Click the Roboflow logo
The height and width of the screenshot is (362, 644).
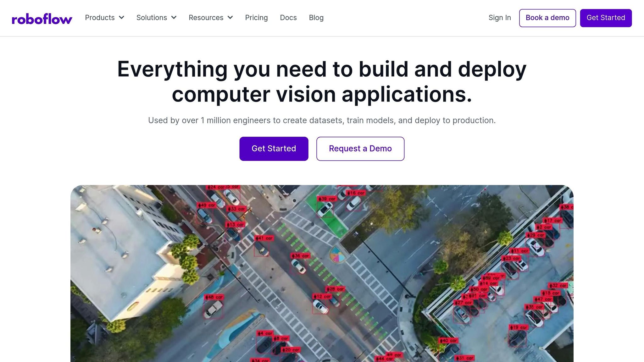click(x=42, y=19)
